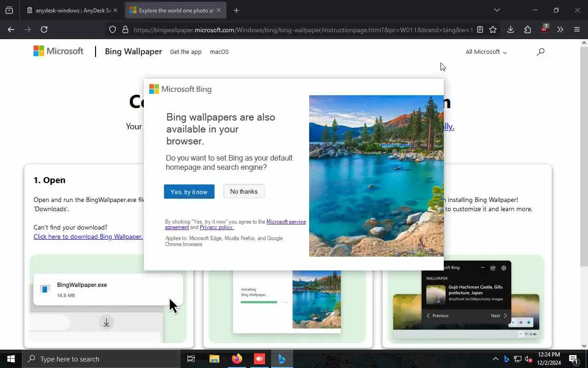
Task: Click the site lock padlock icon
Action: pos(125,29)
